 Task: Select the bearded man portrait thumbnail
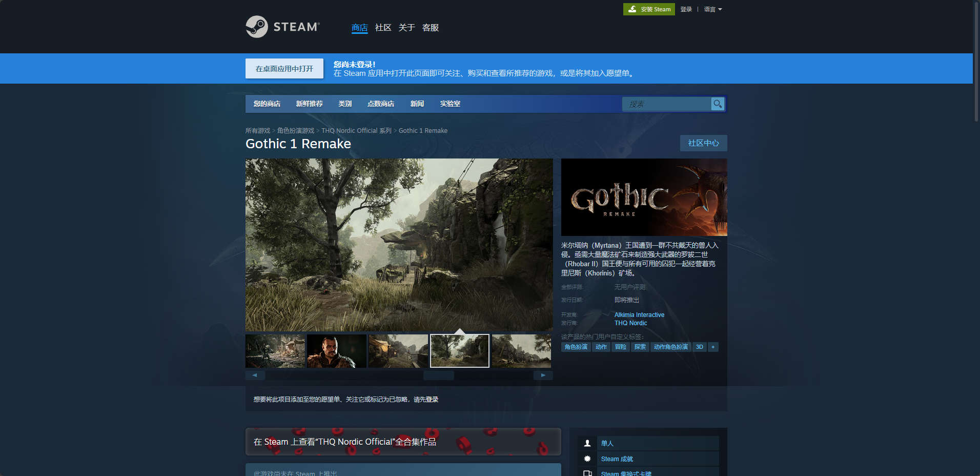coord(337,351)
